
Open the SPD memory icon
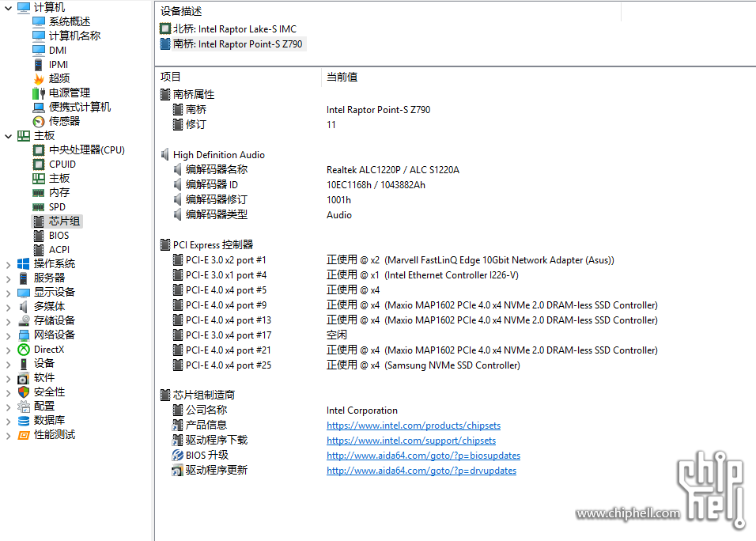[x=39, y=207]
